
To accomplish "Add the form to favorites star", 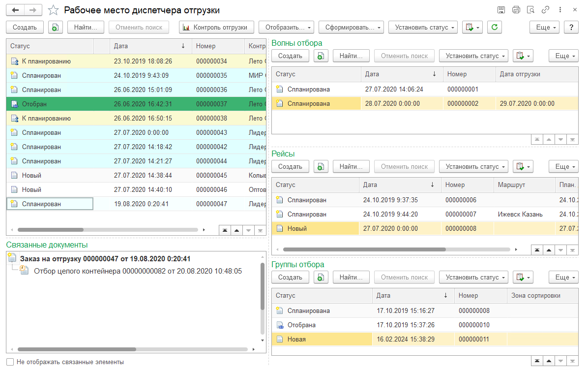I will (x=54, y=10).
